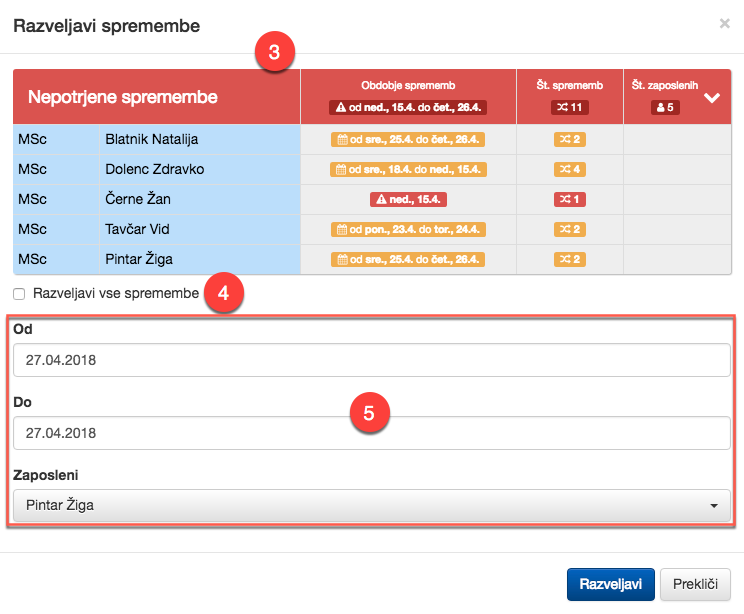The height and width of the screenshot is (614, 744).
Task: Click the Od date input field
Action: pyautogui.click(x=372, y=360)
